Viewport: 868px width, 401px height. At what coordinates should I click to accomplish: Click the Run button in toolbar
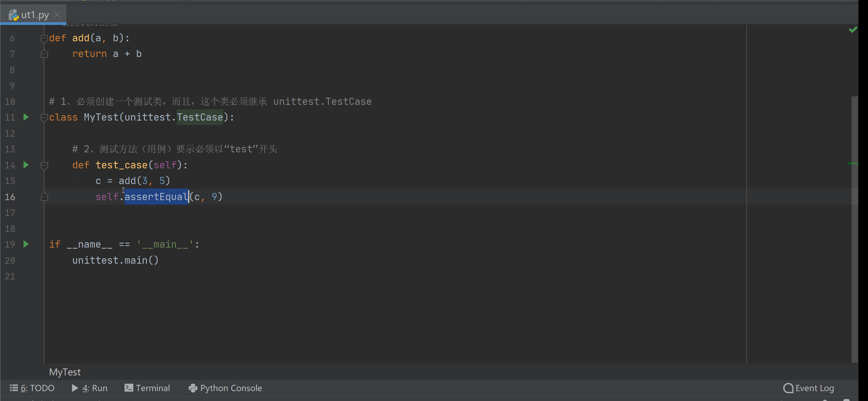click(x=90, y=388)
